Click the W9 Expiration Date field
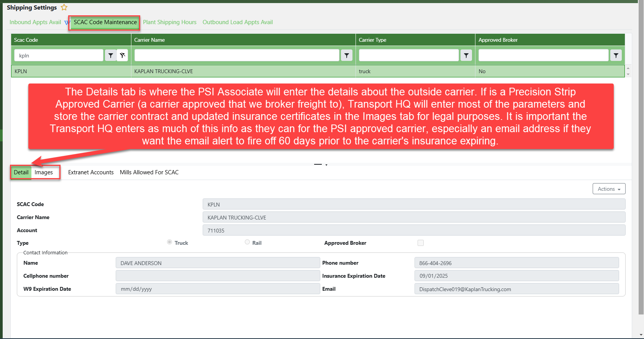644x339 pixels. click(218, 289)
